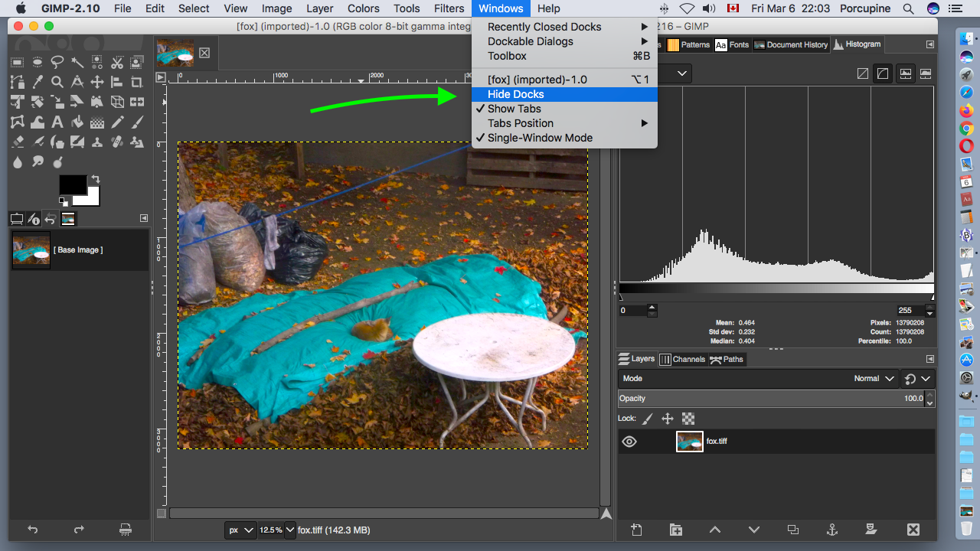Toggle lock pixels brush icon
The image size is (980, 551).
(648, 419)
